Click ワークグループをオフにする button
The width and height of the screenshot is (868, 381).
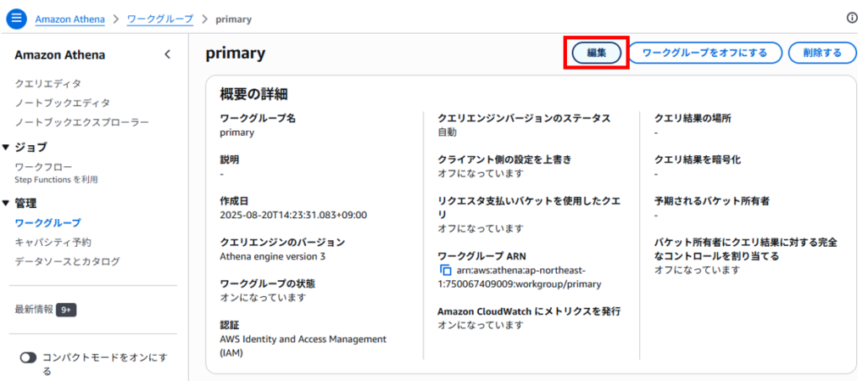(x=705, y=53)
